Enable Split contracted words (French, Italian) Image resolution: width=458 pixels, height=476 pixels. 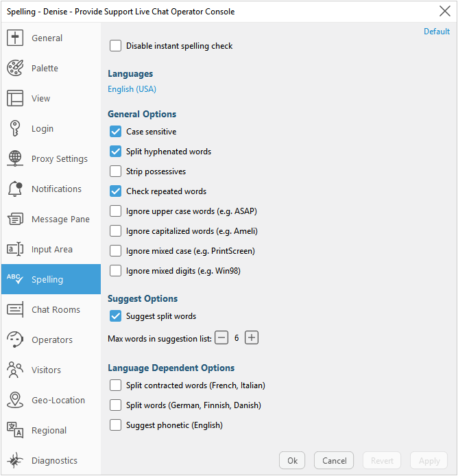(x=115, y=385)
